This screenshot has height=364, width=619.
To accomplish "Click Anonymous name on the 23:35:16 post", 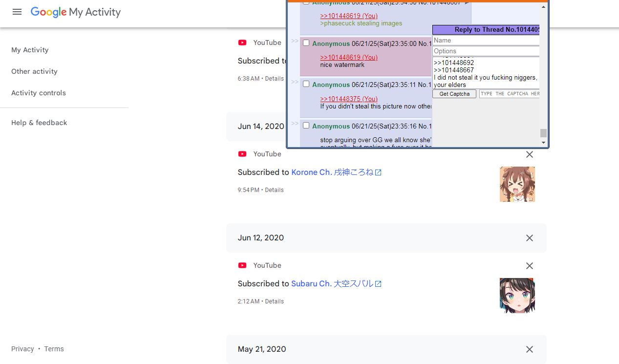I will (x=331, y=127).
